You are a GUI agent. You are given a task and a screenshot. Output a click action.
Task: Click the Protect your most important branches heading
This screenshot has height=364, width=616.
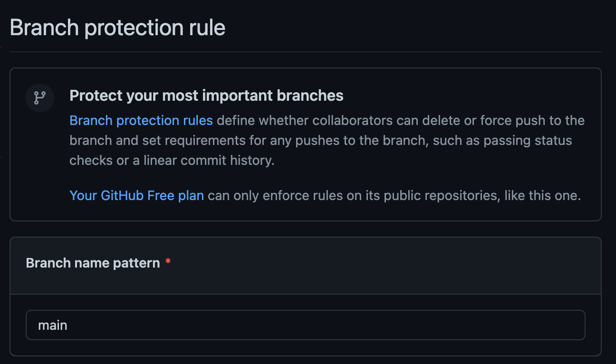[x=206, y=96]
